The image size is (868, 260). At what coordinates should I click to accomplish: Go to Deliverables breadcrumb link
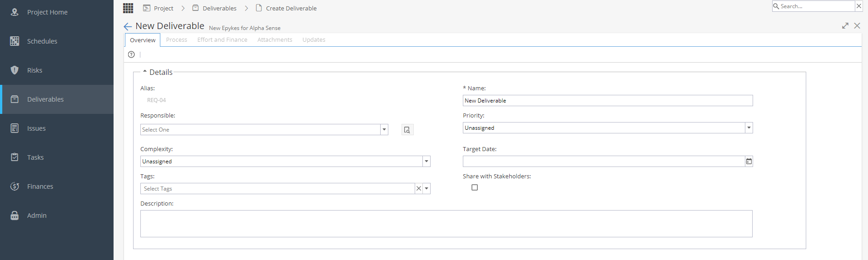tap(219, 8)
